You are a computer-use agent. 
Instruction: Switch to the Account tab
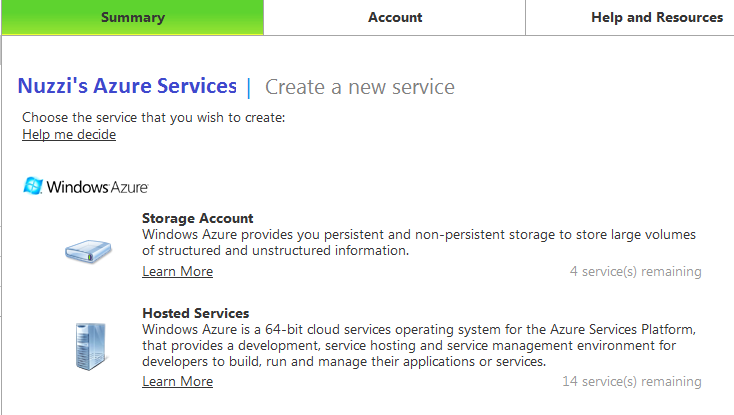[x=395, y=17]
